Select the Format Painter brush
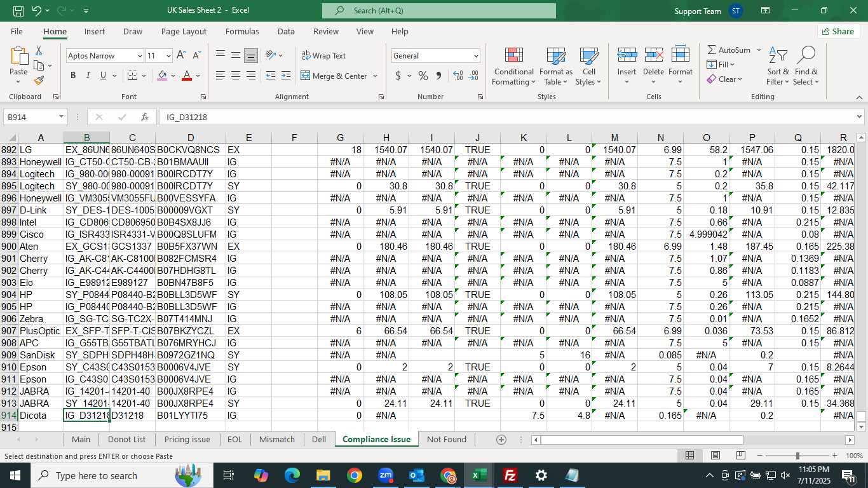This screenshot has height=488, width=868. point(39,81)
